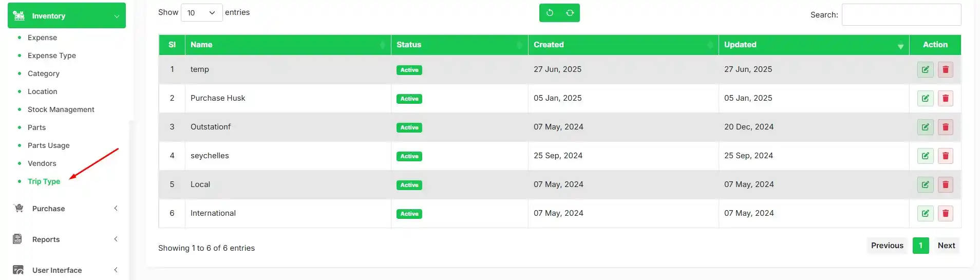The height and width of the screenshot is (280, 980).
Task: Click trash icon for seychelles row
Action: coord(945,156)
